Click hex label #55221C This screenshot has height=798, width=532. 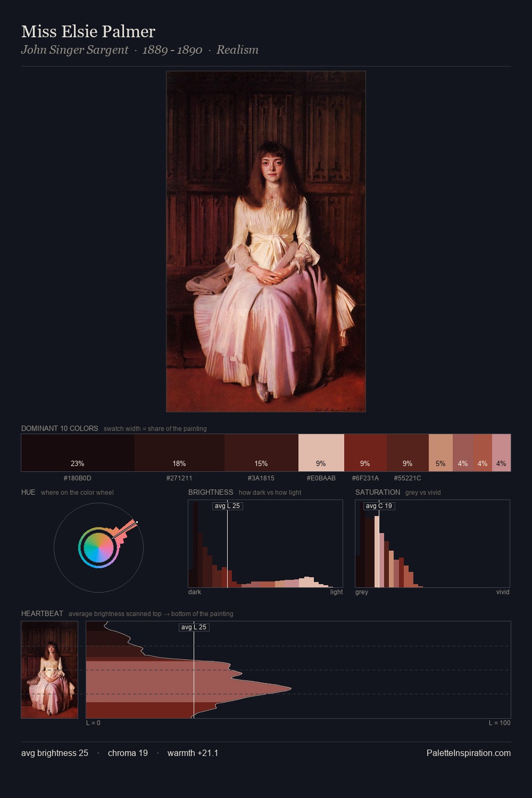[408, 478]
